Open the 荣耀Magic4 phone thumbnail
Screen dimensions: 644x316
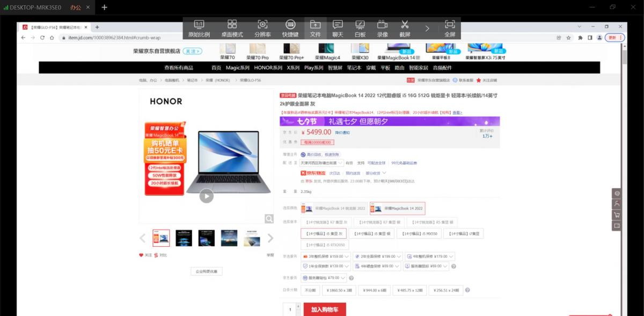click(327, 52)
